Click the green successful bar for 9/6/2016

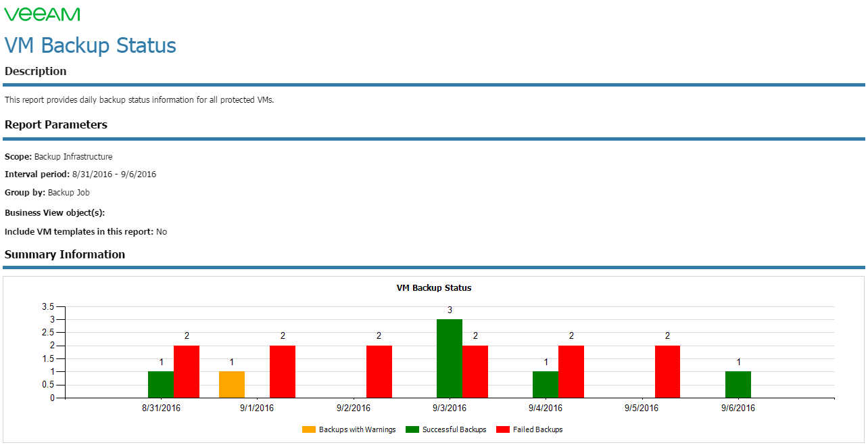tap(738, 385)
